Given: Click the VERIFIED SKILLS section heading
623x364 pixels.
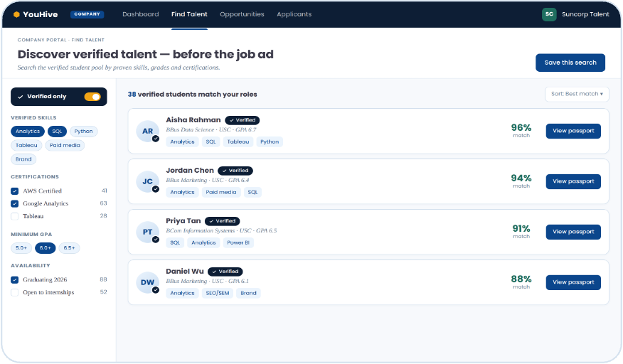Looking at the screenshot, I should pos(33,118).
